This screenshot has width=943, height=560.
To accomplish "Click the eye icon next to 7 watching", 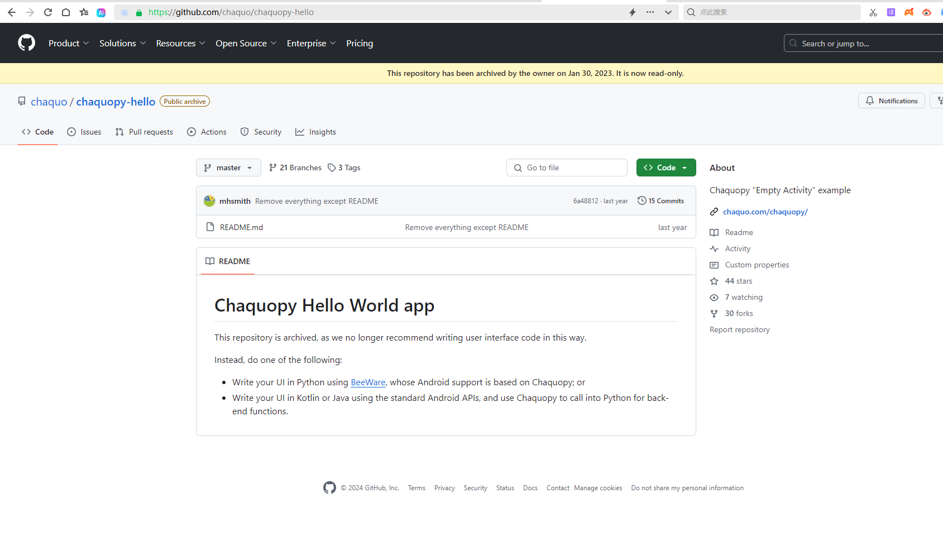I will [x=714, y=297].
